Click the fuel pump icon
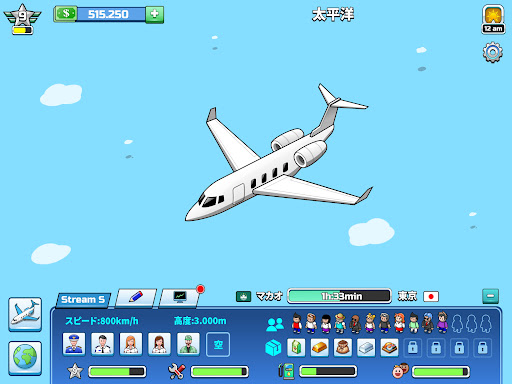This screenshot has height=384, width=512. pos(286,371)
